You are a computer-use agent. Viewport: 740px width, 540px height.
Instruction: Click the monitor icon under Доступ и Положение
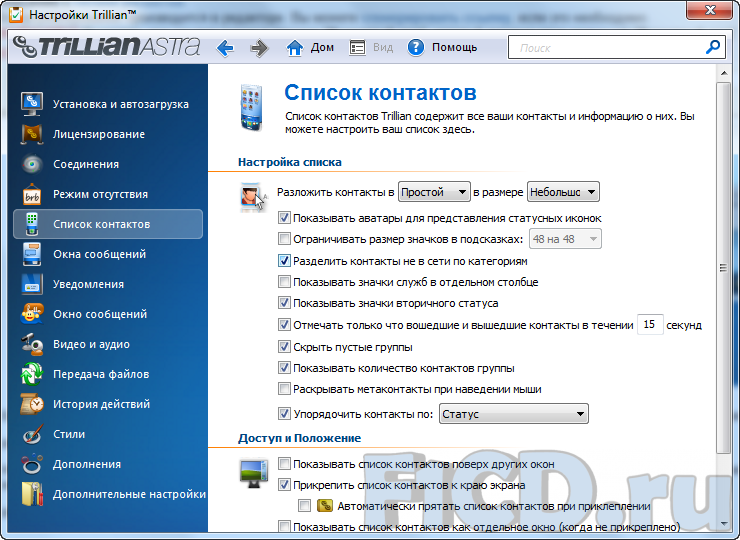click(x=254, y=473)
